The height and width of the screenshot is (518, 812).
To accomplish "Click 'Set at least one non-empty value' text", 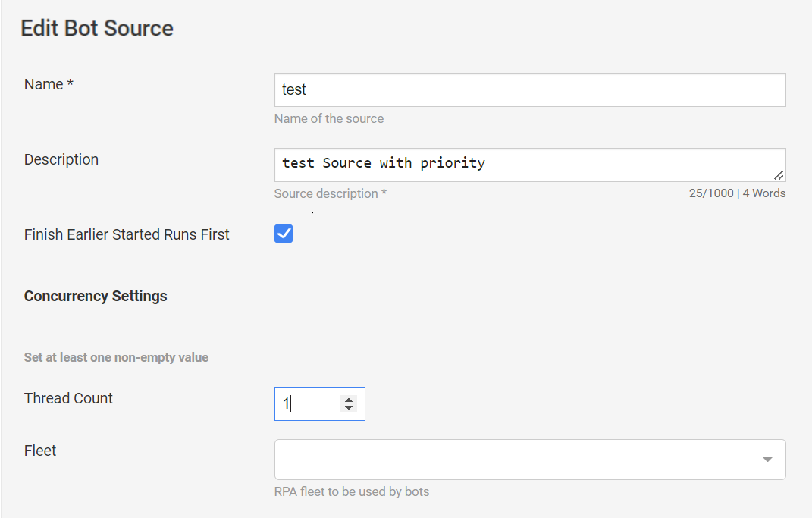I will pyautogui.click(x=116, y=357).
